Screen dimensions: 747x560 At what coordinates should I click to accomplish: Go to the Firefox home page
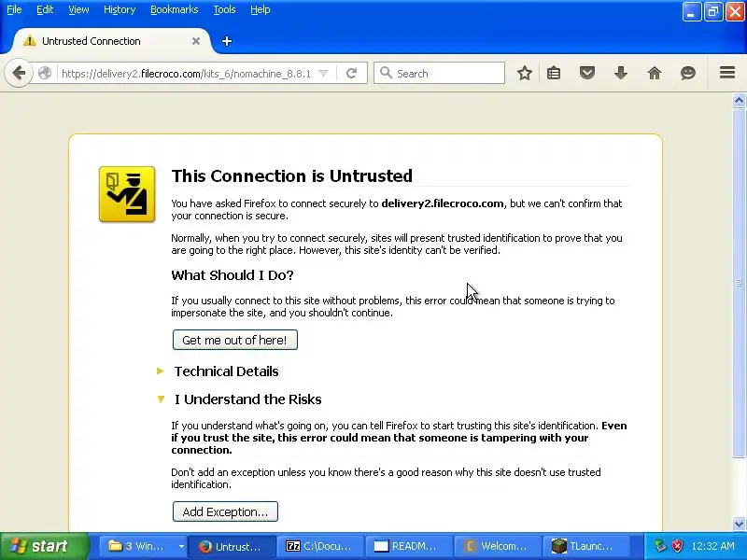tap(655, 74)
